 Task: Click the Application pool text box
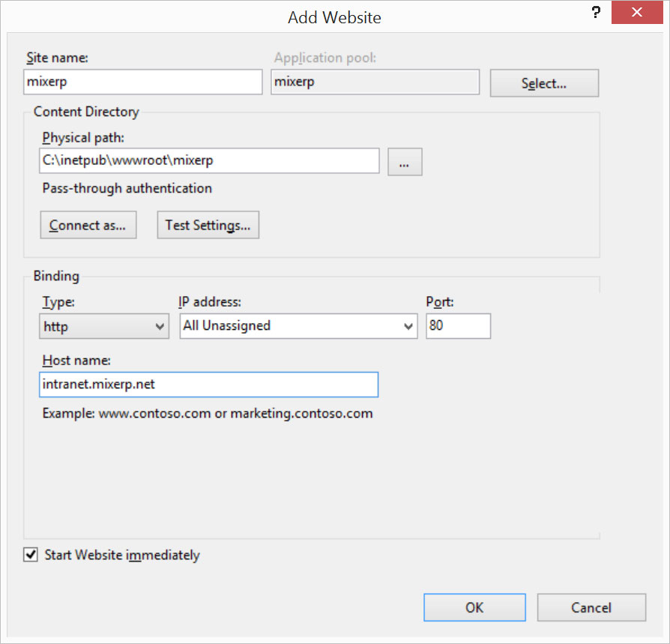coord(375,82)
